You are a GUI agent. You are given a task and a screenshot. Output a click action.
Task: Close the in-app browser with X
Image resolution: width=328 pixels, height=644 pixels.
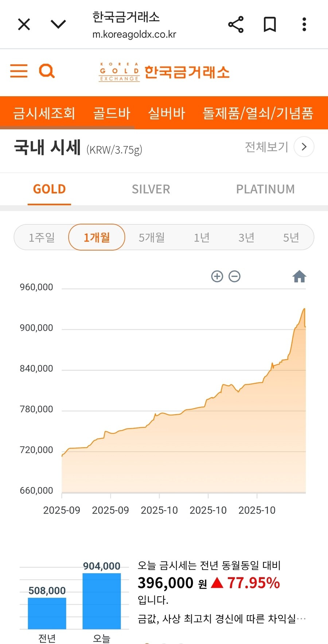(x=24, y=24)
